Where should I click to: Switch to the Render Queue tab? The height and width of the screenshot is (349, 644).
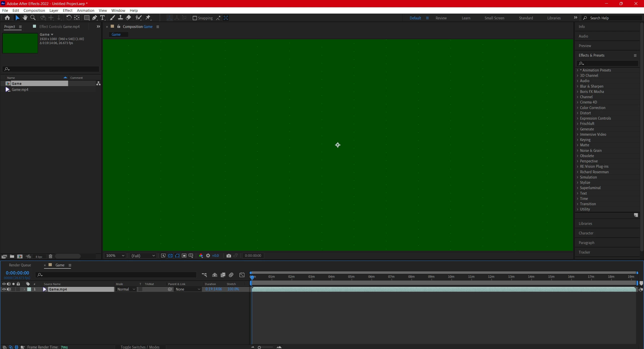coord(20,265)
